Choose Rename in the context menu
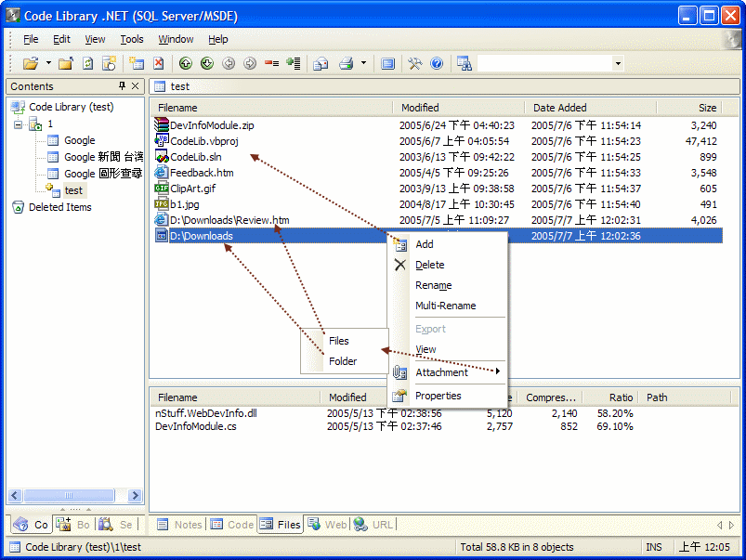This screenshot has height=560, width=746. [448, 285]
